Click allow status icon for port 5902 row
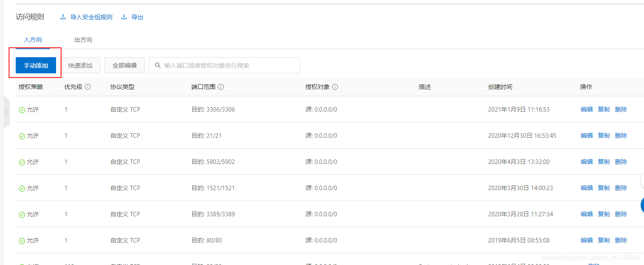The image size is (644, 265). [x=22, y=162]
